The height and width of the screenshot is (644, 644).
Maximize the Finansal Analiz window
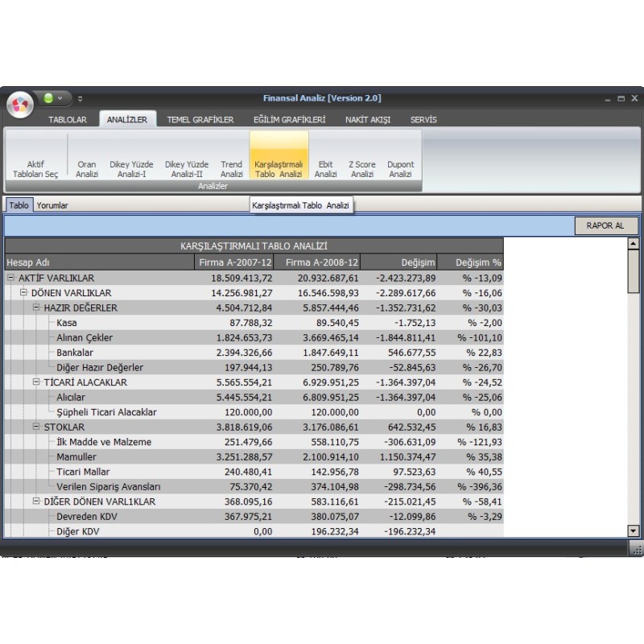(x=621, y=98)
